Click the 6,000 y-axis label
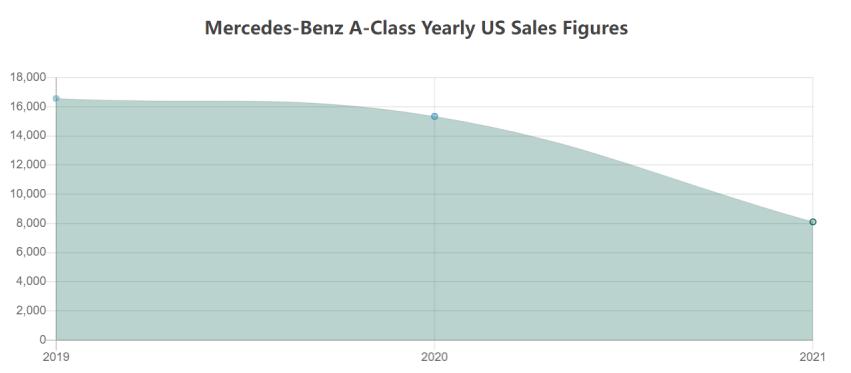 pyautogui.click(x=31, y=252)
